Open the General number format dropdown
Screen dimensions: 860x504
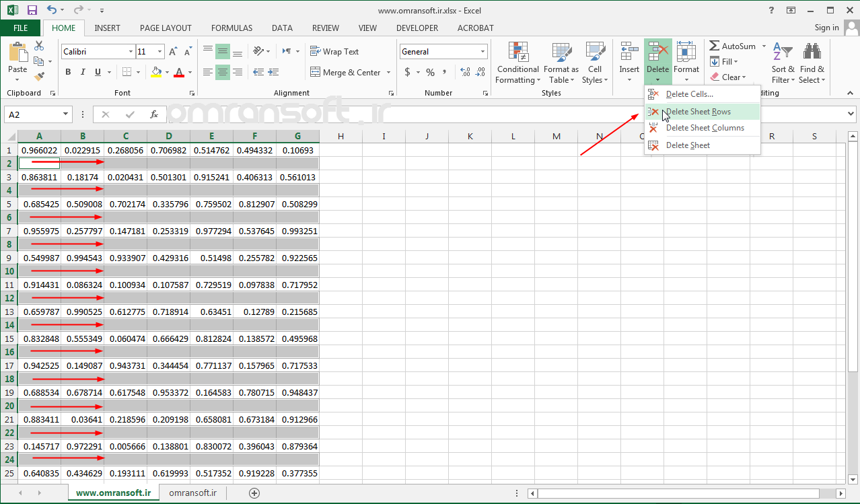482,52
